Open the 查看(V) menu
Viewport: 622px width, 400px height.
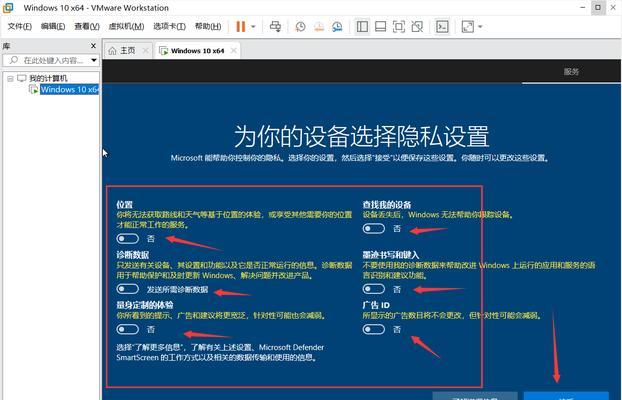[87, 26]
